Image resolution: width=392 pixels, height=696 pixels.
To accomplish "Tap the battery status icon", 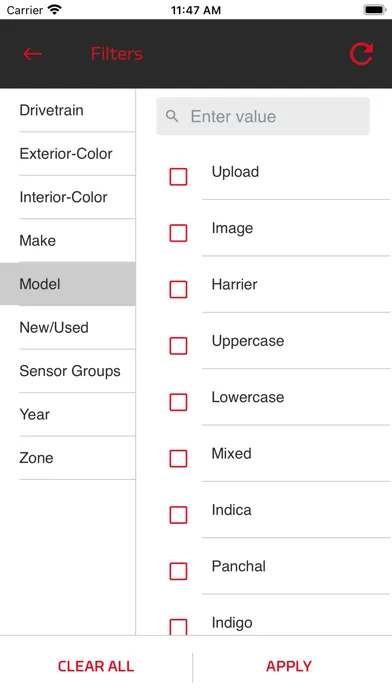I will click(375, 9).
